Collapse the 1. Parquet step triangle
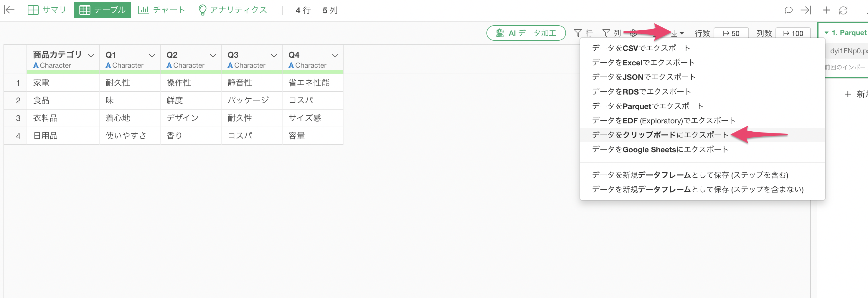The height and width of the screenshot is (298, 868). pos(826,33)
